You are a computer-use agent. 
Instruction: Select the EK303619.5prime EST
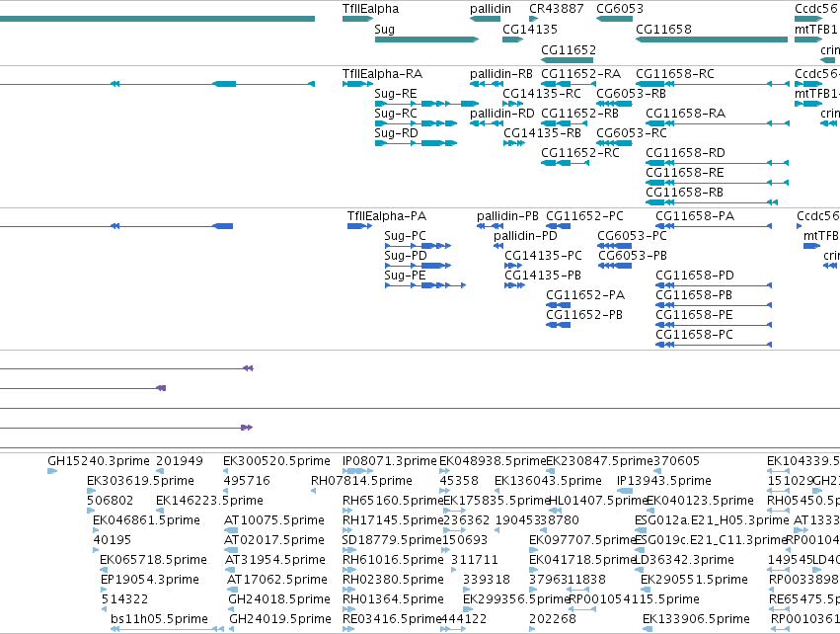click(x=91, y=491)
